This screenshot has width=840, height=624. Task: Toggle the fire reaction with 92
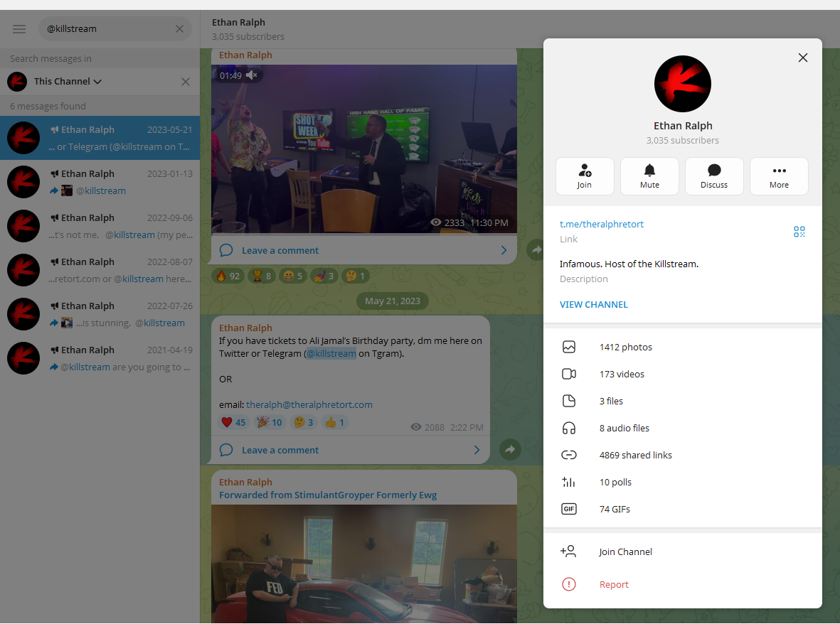[x=228, y=276]
